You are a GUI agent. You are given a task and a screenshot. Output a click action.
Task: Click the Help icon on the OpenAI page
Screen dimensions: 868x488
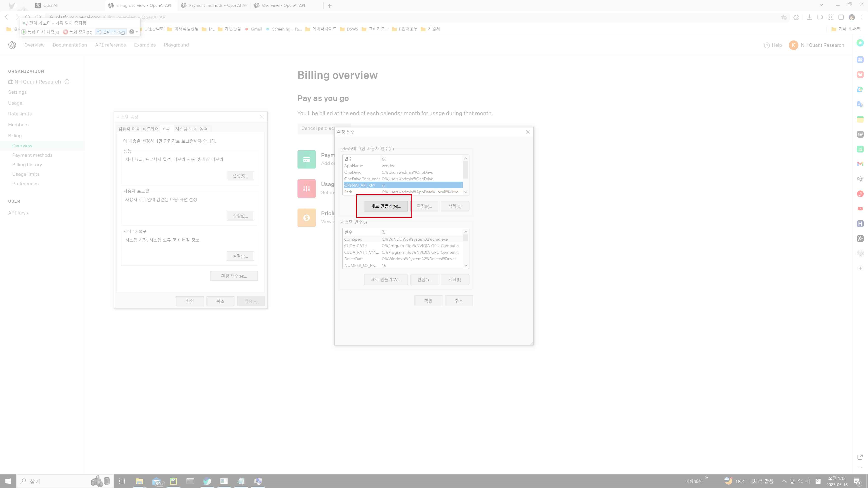(x=767, y=45)
